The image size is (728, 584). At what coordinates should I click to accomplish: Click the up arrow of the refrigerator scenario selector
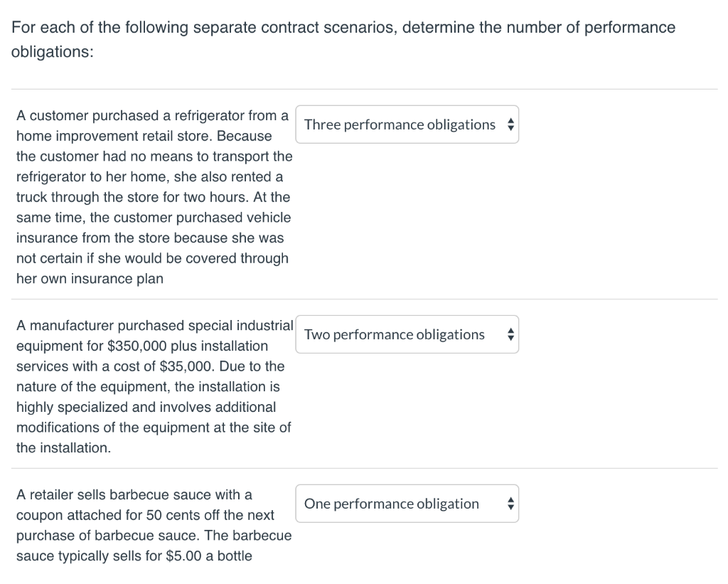pos(510,120)
